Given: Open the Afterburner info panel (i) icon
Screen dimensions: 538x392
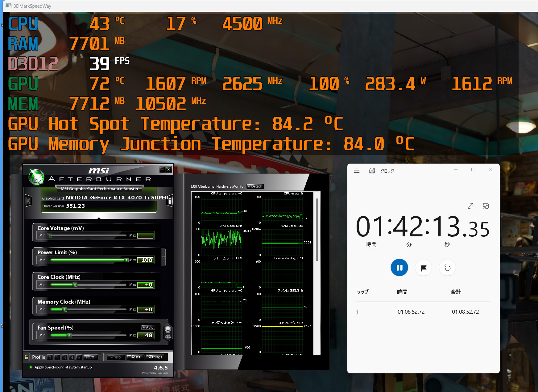Looking at the screenshot, I should click(x=170, y=201).
